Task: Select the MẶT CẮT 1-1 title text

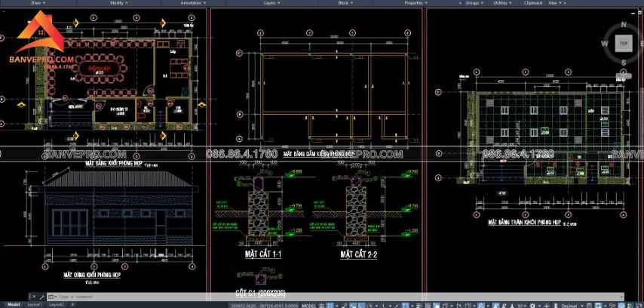Action: coord(263,254)
